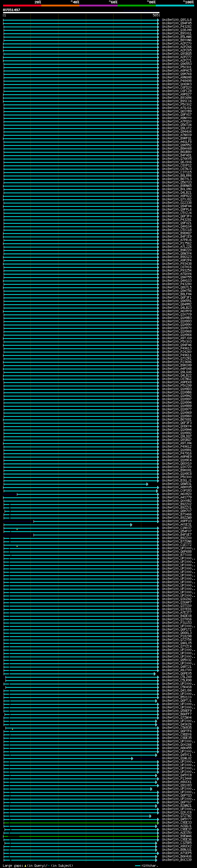Click the purple ~60% identity legend segment

pyautogui.click(x=98, y=6)
